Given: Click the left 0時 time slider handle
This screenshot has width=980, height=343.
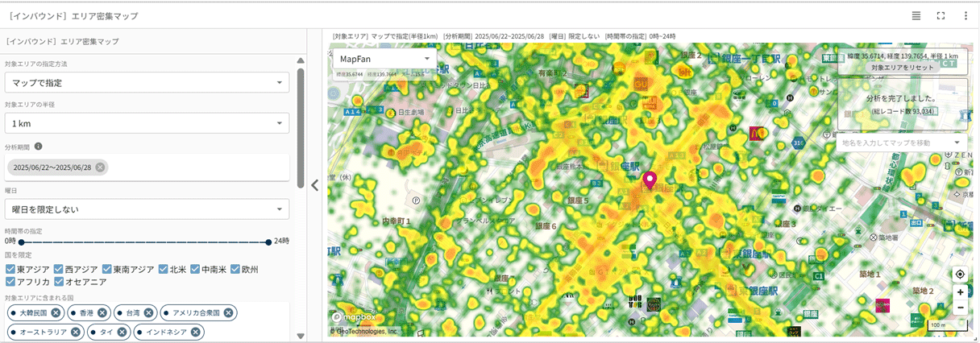Looking at the screenshot, I should [21, 242].
